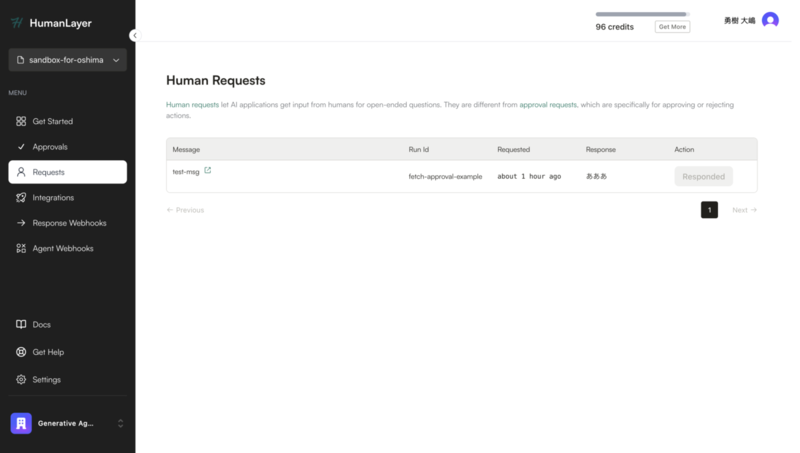
Task: Select the Requests menu item
Action: click(x=67, y=172)
